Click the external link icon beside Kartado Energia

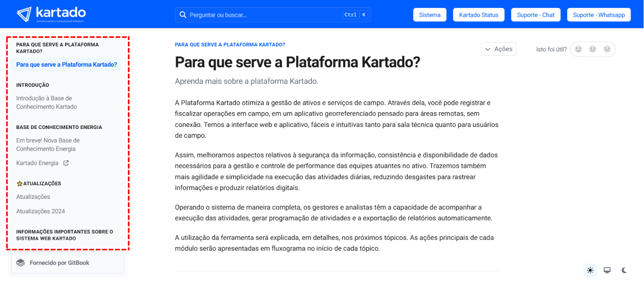(x=66, y=163)
